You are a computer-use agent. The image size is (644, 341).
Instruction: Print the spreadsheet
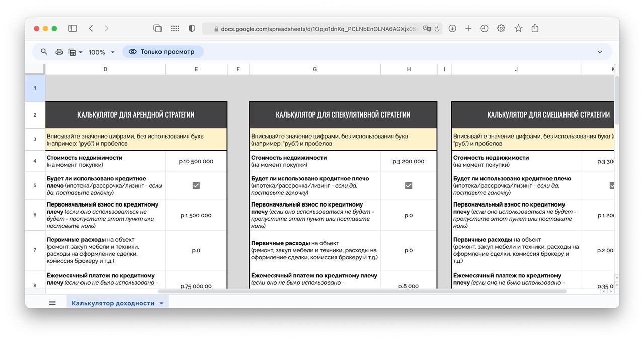[x=59, y=52]
